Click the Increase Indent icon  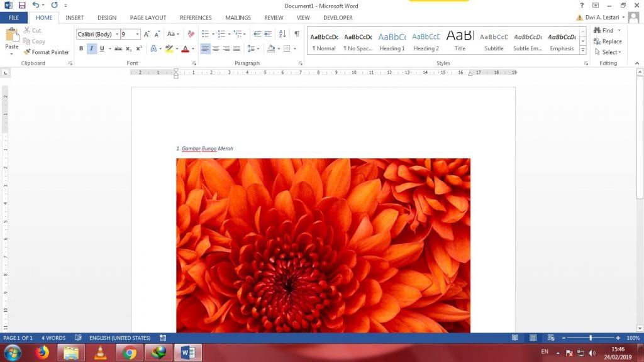(x=268, y=34)
